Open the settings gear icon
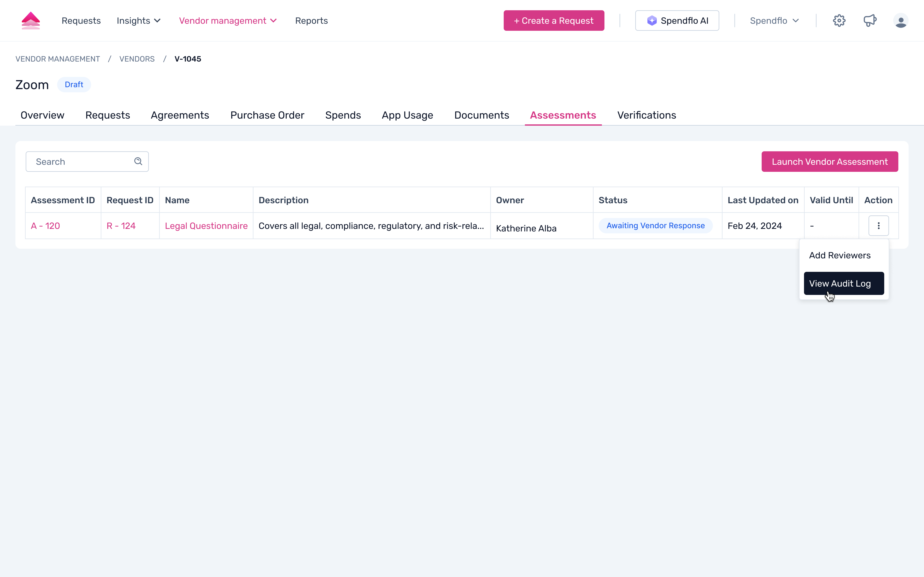 coord(839,21)
